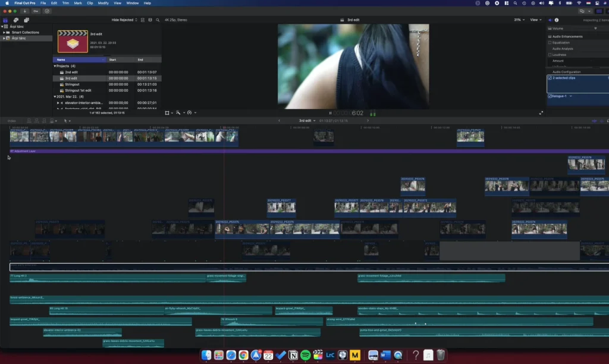Switch to Audio inspector speaker icon
Screen dimensions: 609x364
coord(550,20)
